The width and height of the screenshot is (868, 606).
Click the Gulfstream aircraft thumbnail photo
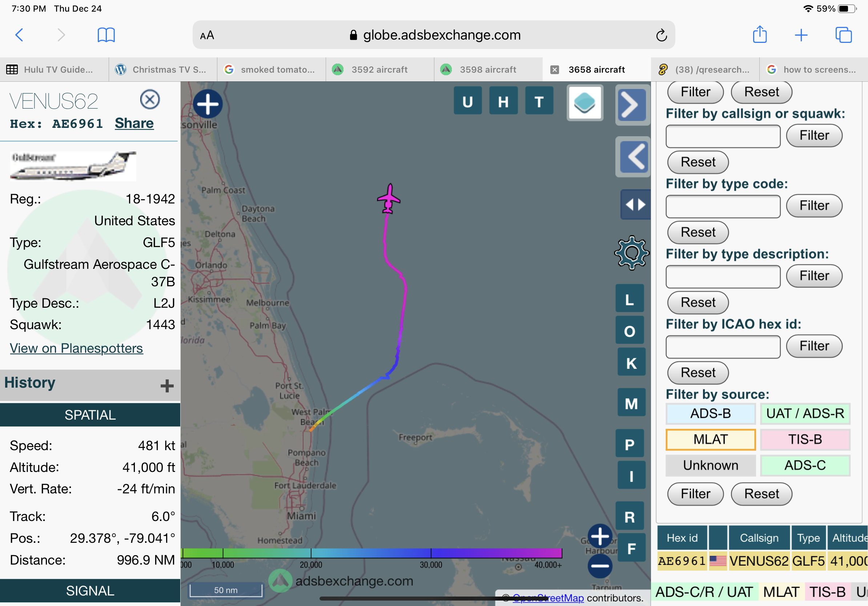(x=73, y=166)
